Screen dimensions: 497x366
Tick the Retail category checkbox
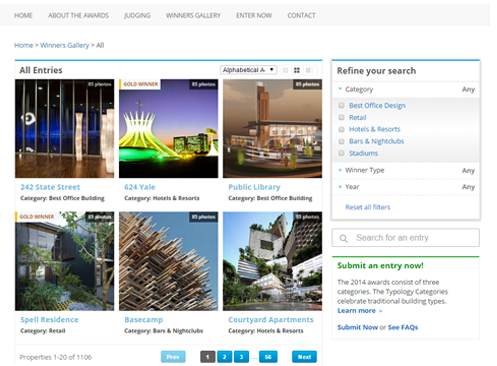341,117
